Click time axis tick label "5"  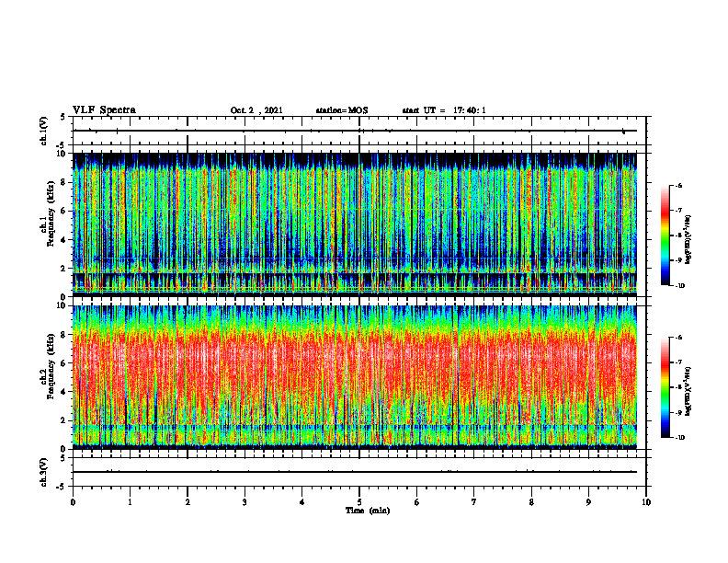coord(359,502)
